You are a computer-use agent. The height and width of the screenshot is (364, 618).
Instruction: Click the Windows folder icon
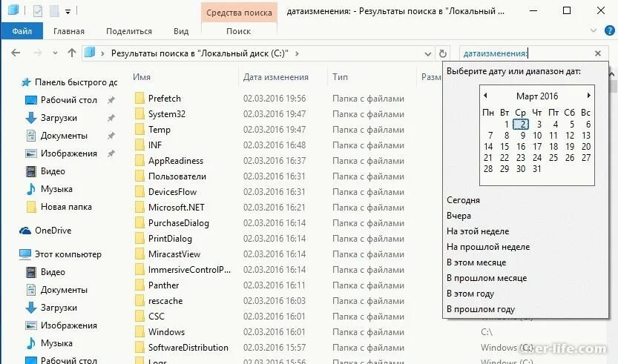pyautogui.click(x=139, y=331)
